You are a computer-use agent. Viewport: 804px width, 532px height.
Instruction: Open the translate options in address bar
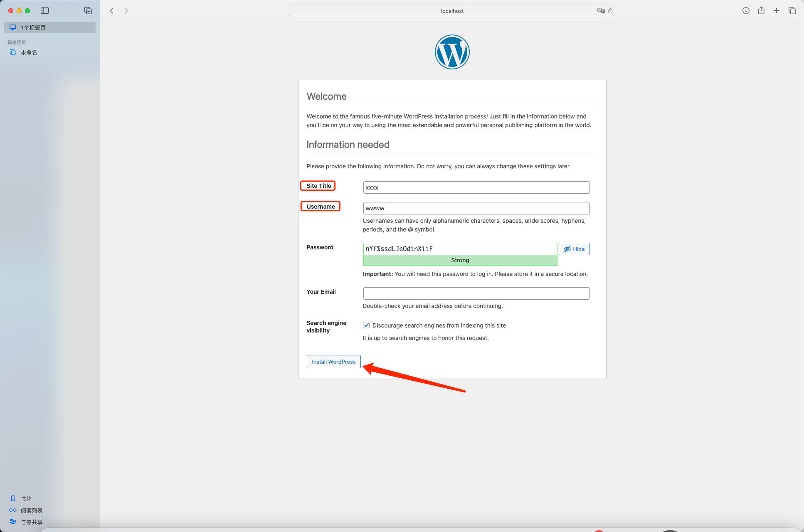(x=600, y=11)
